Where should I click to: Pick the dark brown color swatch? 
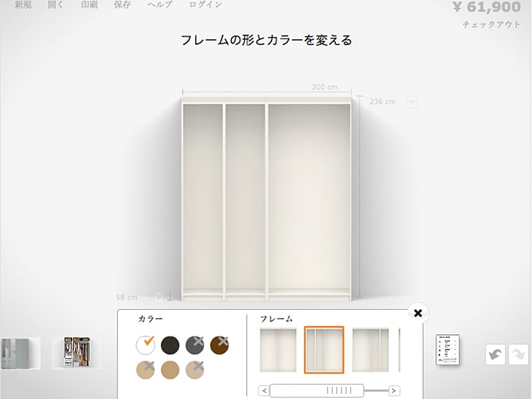(219, 344)
